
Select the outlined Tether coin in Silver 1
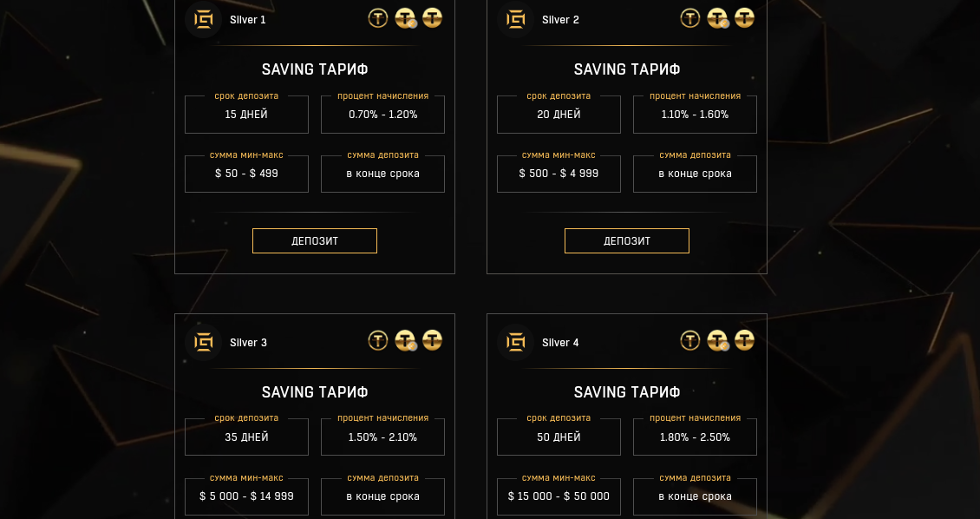[378, 18]
